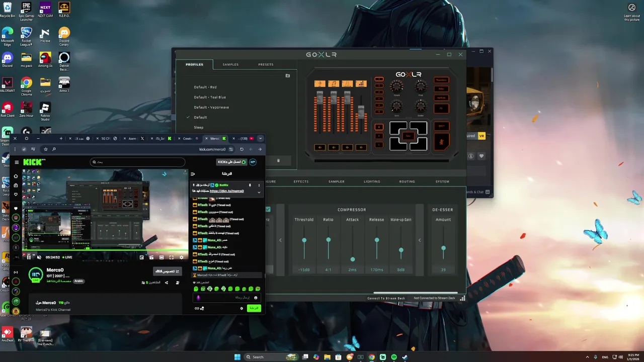Select sampler bank A on GoXLR
Viewport: 644px width, 362px height.
coord(379,127)
